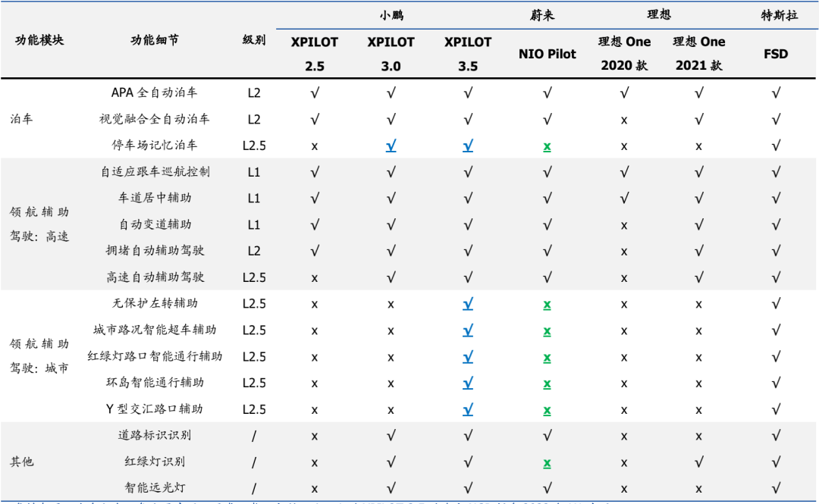Click the blue checkmark in 环岛智能通行辅助 row
The width and height of the screenshot is (819, 504).
(468, 383)
